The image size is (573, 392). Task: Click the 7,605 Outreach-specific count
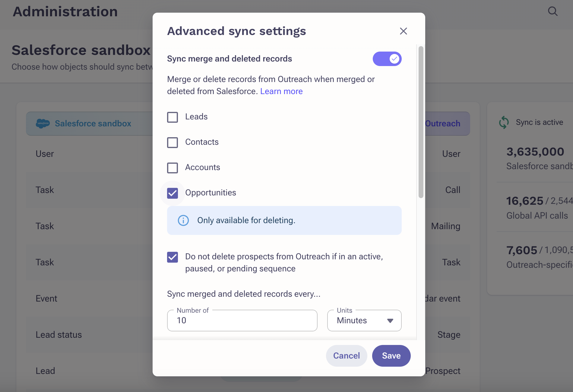tap(522, 250)
